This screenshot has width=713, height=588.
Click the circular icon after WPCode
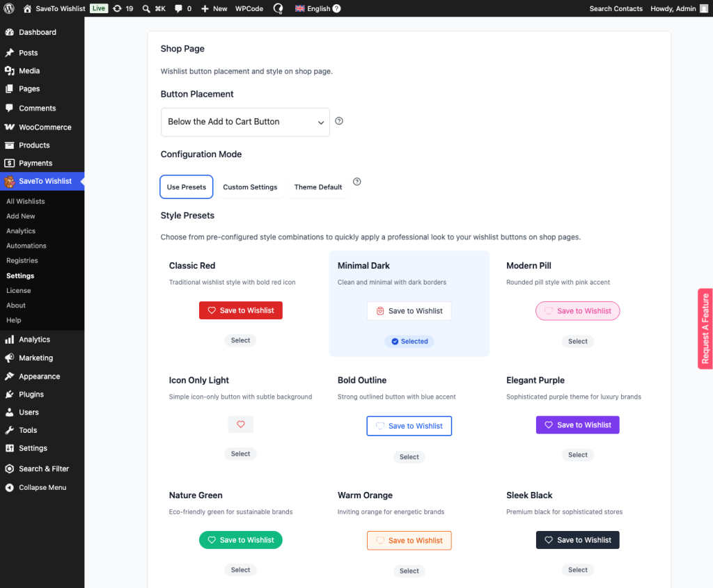[278, 8]
